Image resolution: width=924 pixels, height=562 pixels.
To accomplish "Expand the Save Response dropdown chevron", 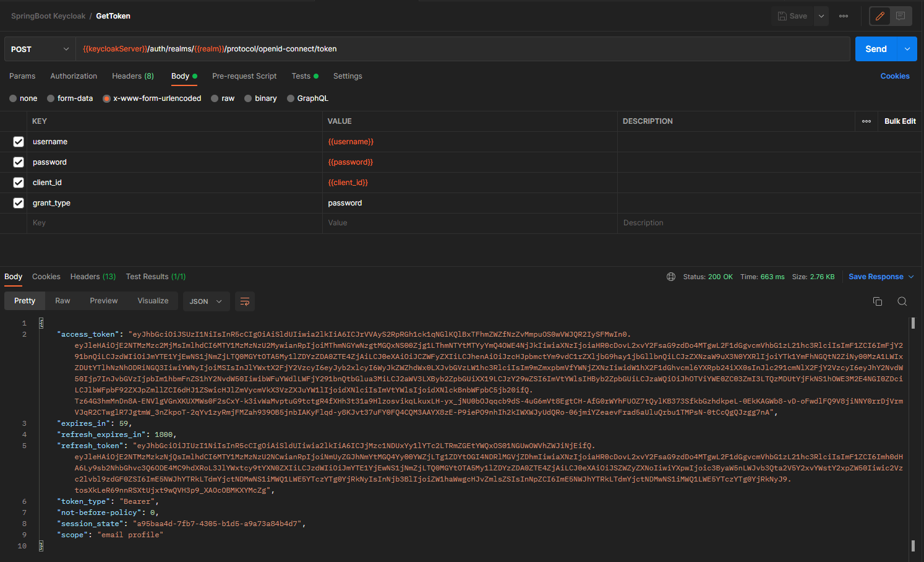I will [x=911, y=277].
